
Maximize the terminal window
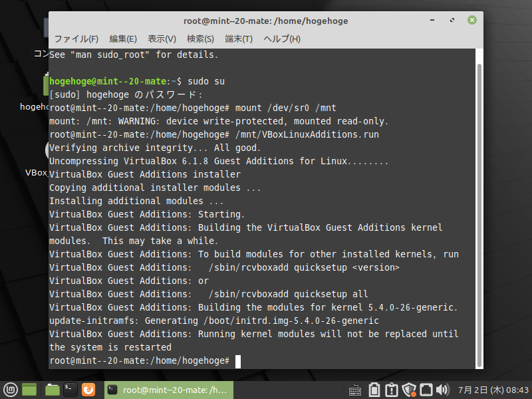click(452, 21)
